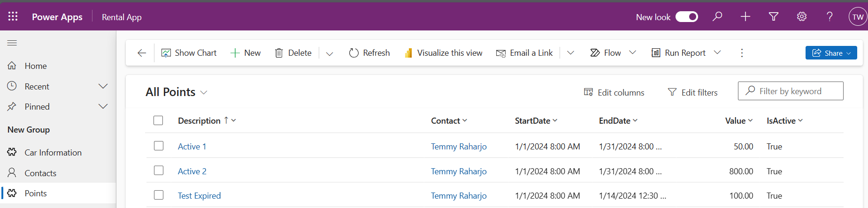Focus the Filter by keyword box
This screenshot has width=868, height=208.
coord(791,91)
